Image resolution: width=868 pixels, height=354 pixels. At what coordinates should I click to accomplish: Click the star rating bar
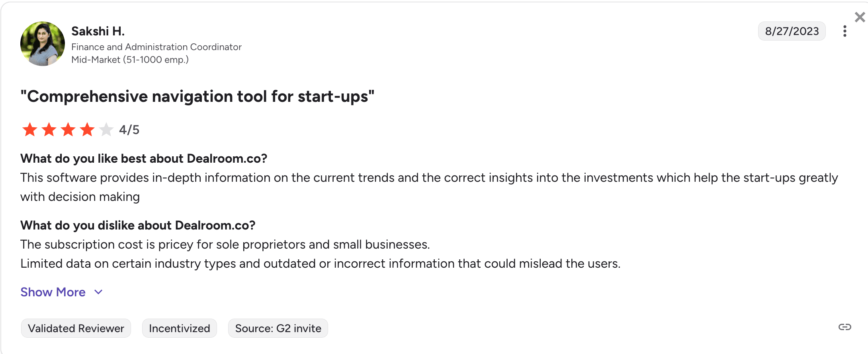tap(68, 129)
